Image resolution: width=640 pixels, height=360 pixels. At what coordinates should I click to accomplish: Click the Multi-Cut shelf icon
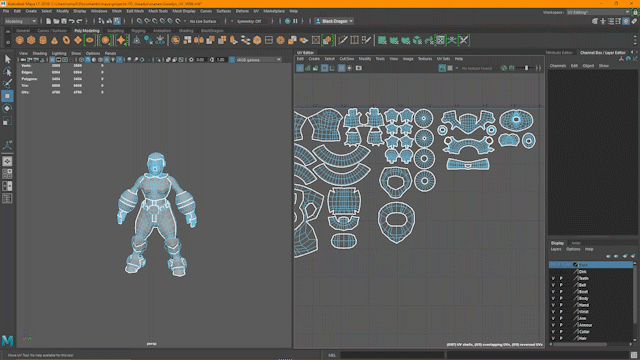[343, 40]
